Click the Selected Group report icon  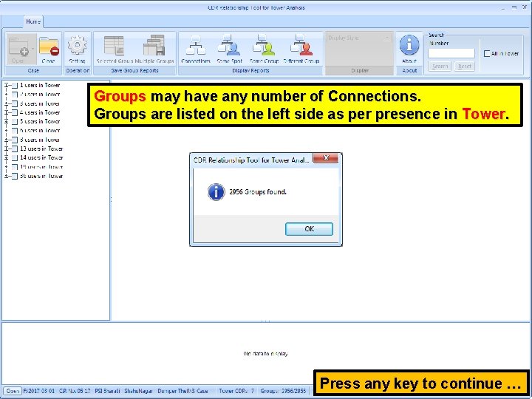pyautogui.click(x=114, y=46)
